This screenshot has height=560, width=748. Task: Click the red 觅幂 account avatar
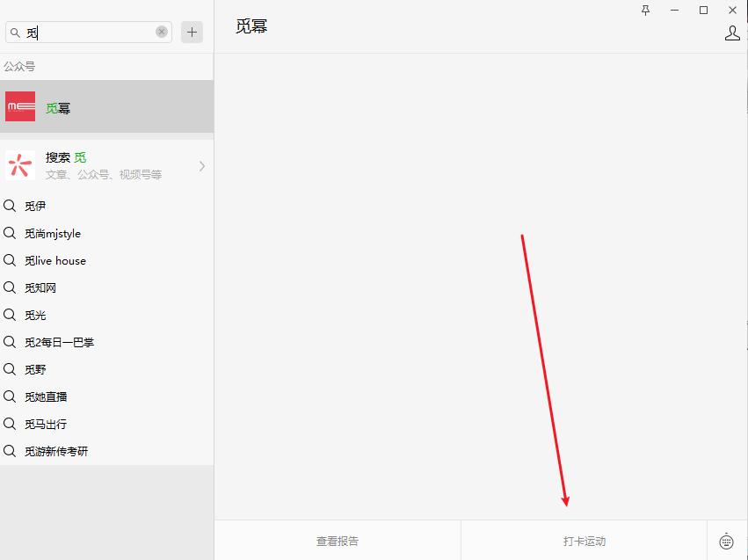(20, 106)
